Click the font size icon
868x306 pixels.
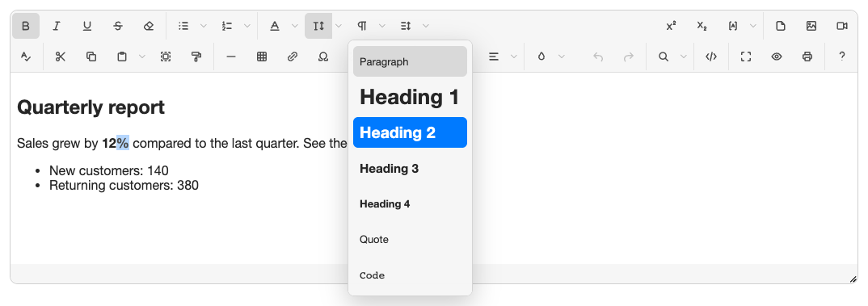318,26
